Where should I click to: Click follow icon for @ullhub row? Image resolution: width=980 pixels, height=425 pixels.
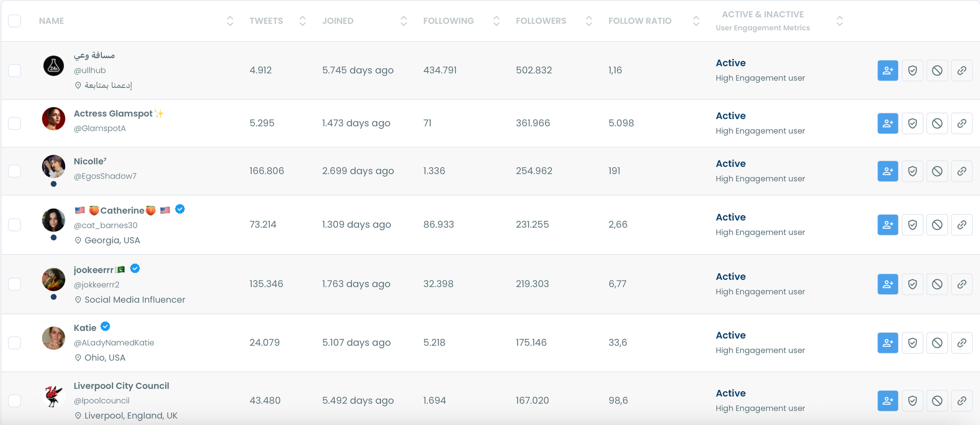pyautogui.click(x=887, y=71)
